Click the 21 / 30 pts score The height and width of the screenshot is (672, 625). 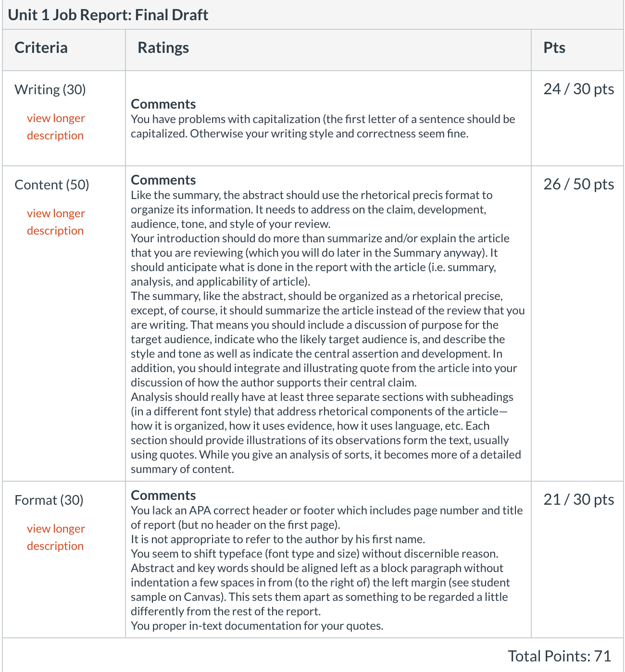pos(579,499)
